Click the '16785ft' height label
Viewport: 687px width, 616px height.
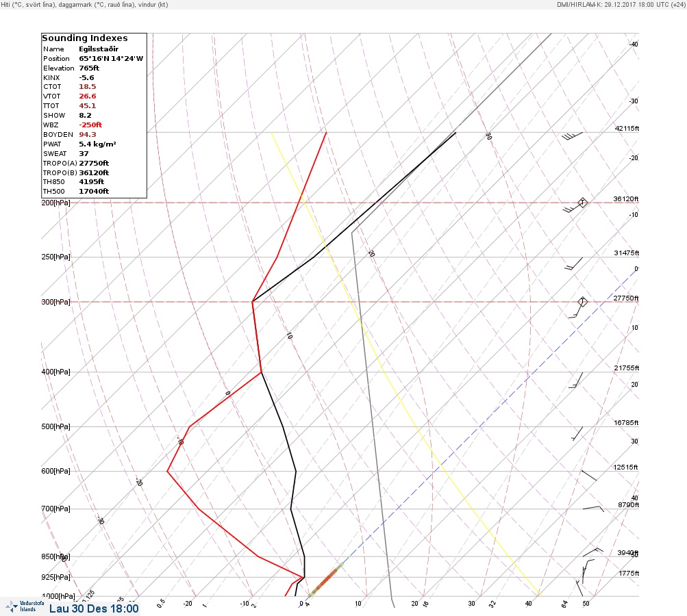[x=626, y=422]
